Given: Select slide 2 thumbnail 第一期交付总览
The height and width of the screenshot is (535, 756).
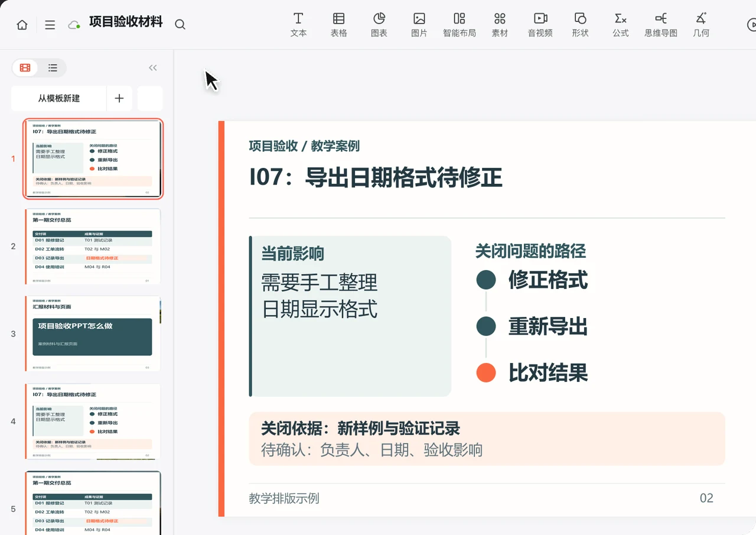Looking at the screenshot, I should coord(93,247).
